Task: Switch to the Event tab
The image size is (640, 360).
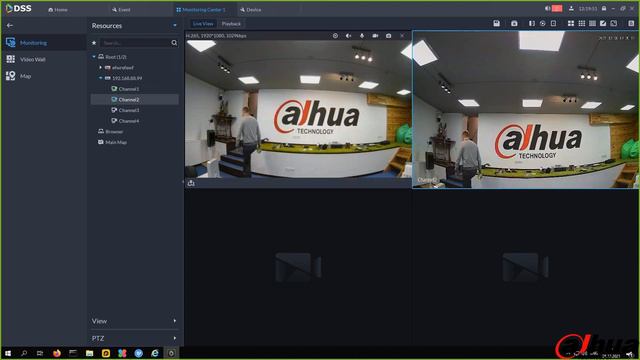Action: pyautogui.click(x=121, y=9)
